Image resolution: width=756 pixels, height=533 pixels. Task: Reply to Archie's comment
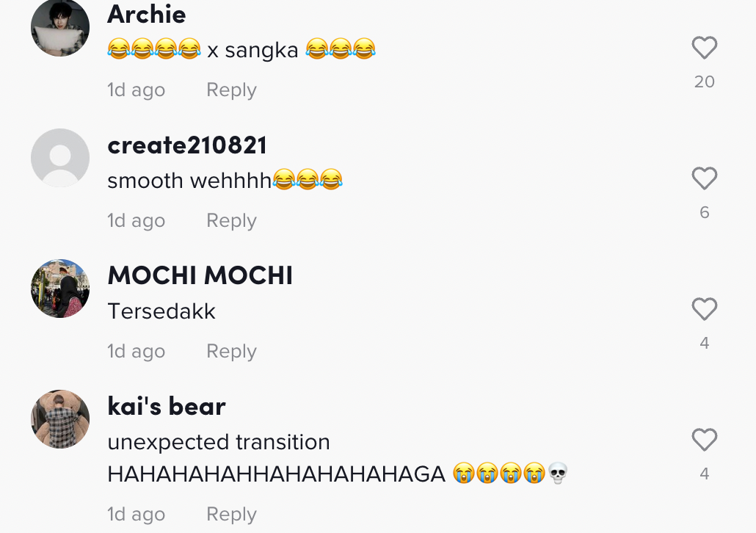(231, 90)
